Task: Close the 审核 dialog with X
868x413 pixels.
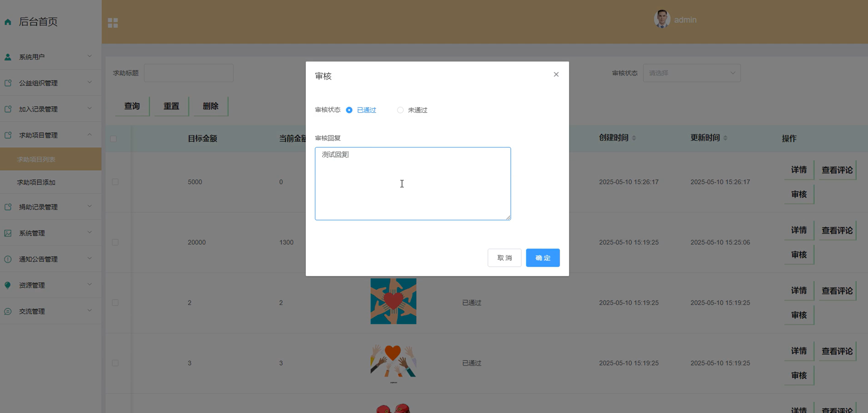Action: [x=556, y=74]
